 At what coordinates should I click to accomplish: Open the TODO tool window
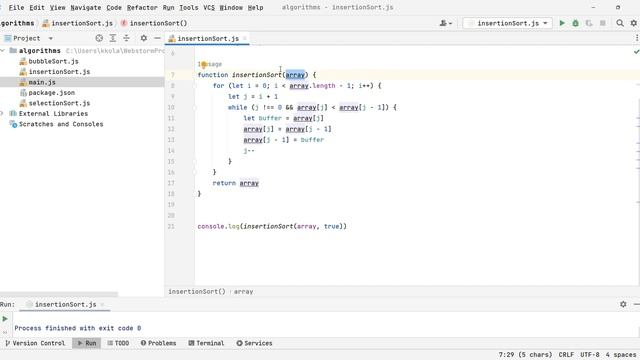[118, 343]
